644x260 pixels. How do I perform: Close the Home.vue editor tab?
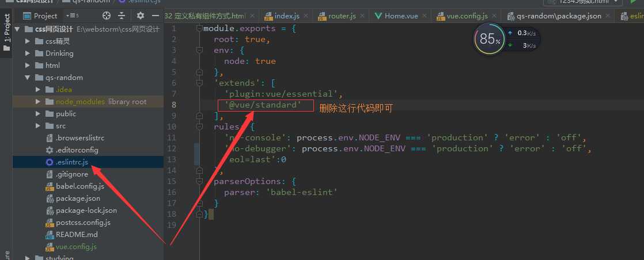(425, 17)
